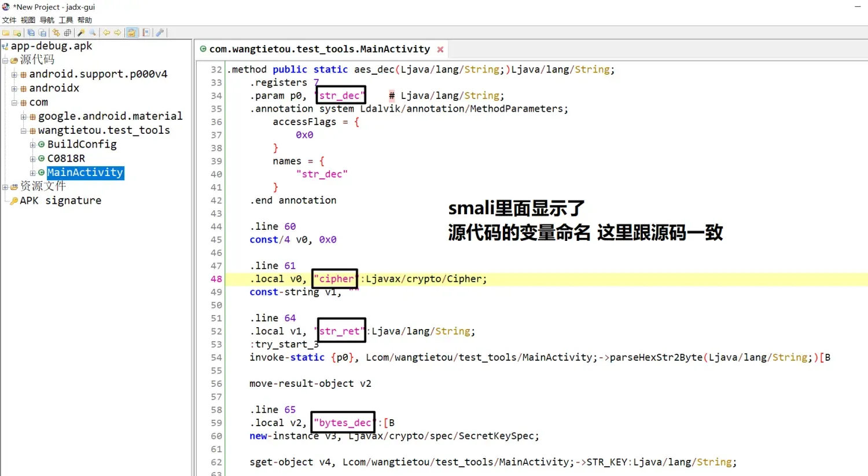
Task: Collapse the com package tree
Action: pyautogui.click(x=14, y=102)
